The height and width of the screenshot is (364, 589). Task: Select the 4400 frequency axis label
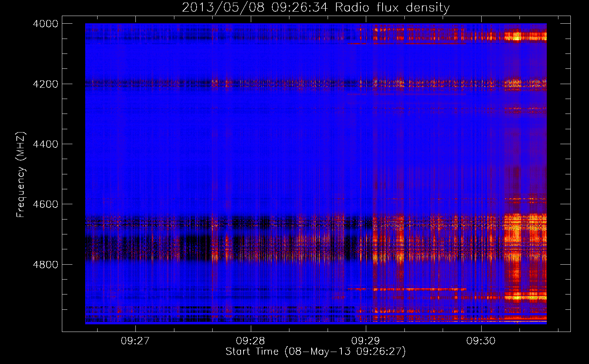(46, 144)
